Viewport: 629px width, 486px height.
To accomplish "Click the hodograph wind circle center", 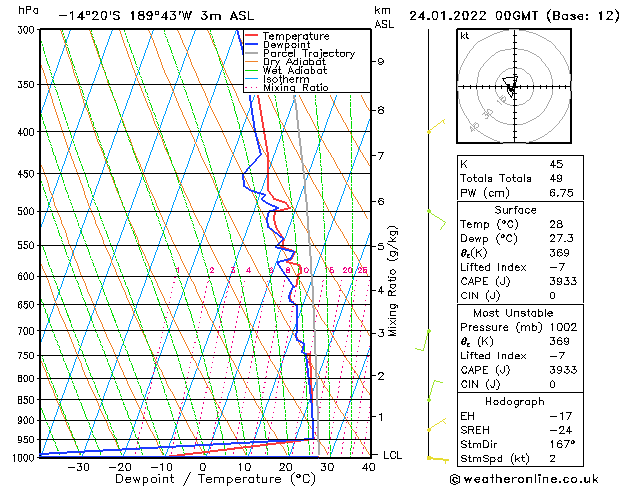I will [514, 87].
